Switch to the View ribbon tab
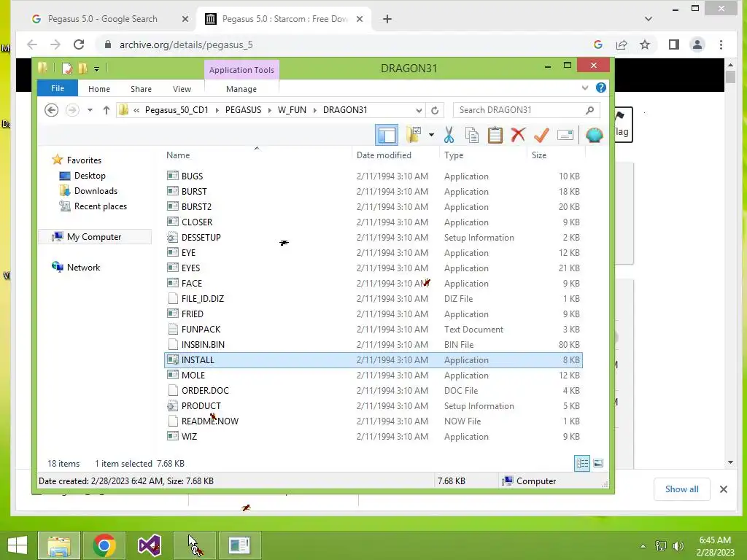Viewport: 747px width, 560px height. tap(182, 89)
